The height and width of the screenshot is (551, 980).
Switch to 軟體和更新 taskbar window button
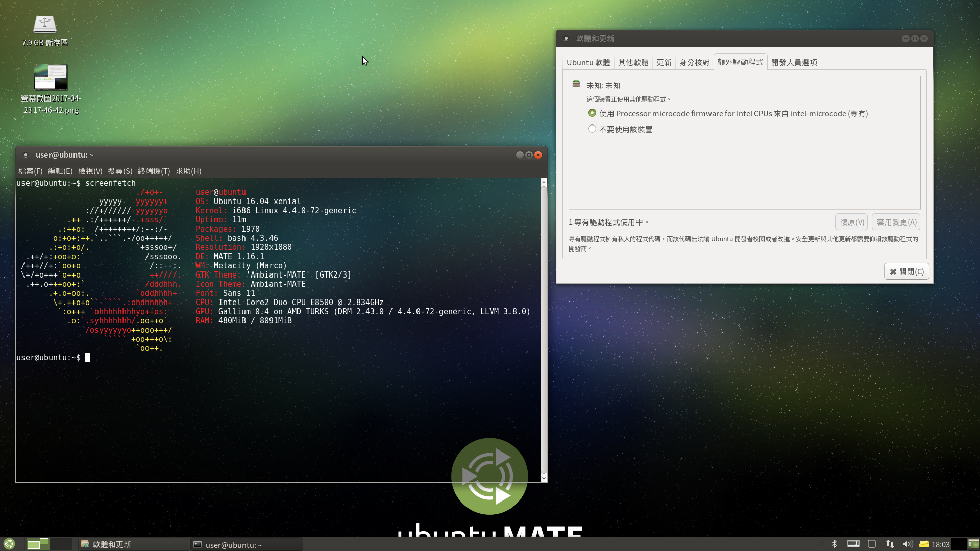coord(133,544)
